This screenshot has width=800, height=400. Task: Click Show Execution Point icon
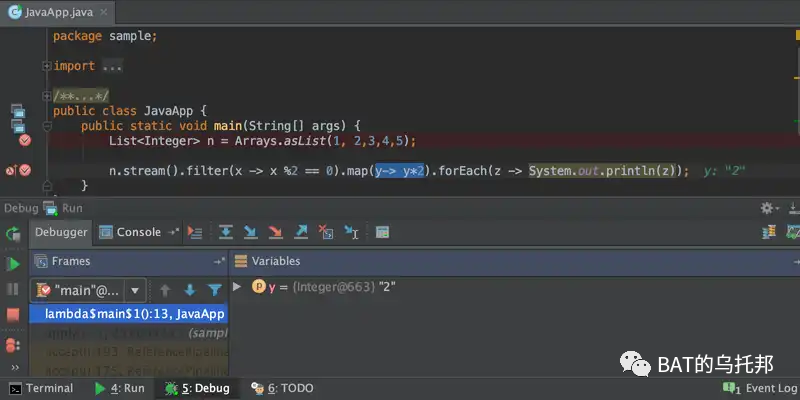(x=195, y=233)
